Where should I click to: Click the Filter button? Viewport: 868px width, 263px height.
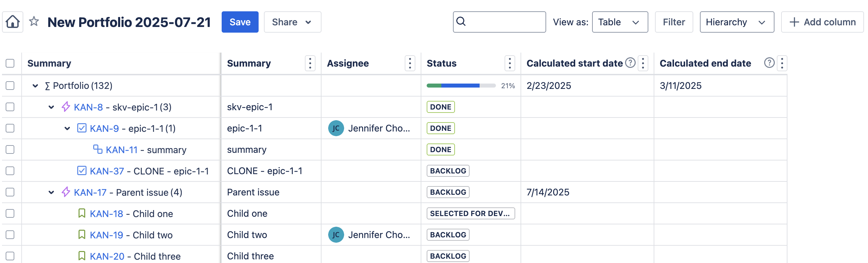click(674, 22)
